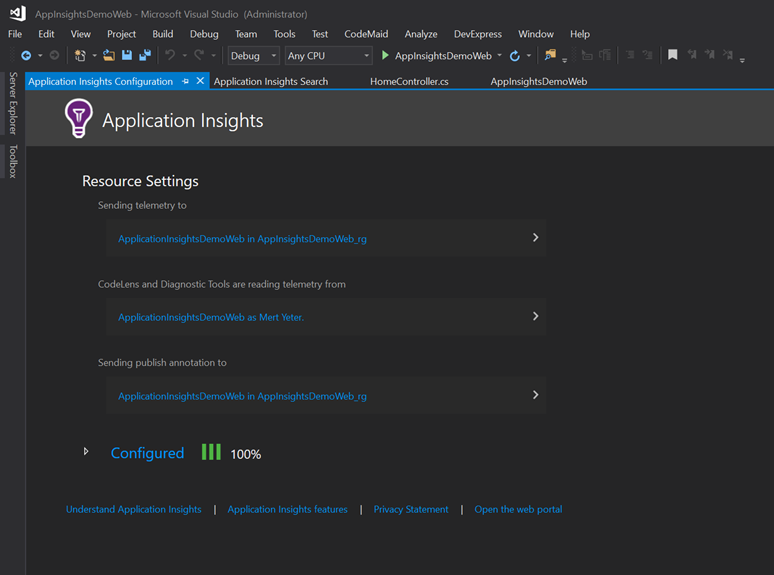Click the Redo arrow icon
The image size is (774, 575).
pyautogui.click(x=199, y=55)
